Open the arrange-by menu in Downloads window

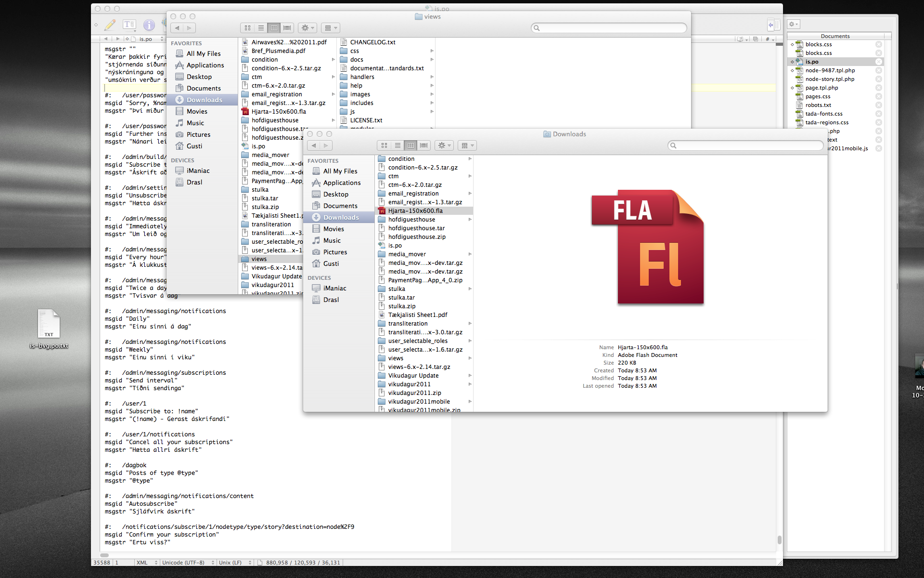(467, 145)
